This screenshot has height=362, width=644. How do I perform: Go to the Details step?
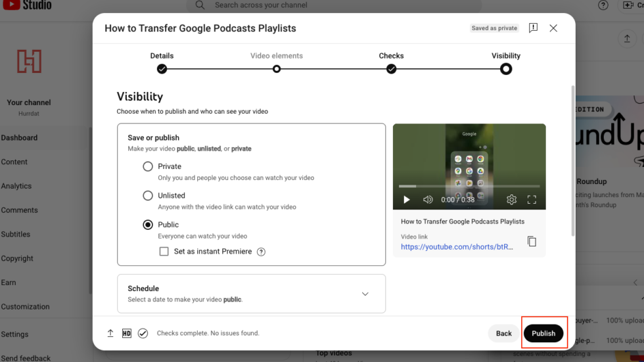tap(162, 62)
